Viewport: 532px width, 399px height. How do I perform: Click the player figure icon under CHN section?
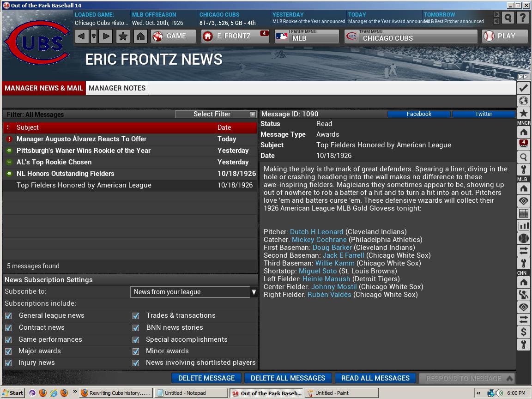click(x=524, y=295)
